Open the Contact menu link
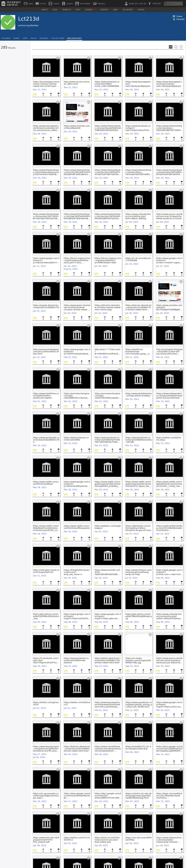 pos(104,10)
